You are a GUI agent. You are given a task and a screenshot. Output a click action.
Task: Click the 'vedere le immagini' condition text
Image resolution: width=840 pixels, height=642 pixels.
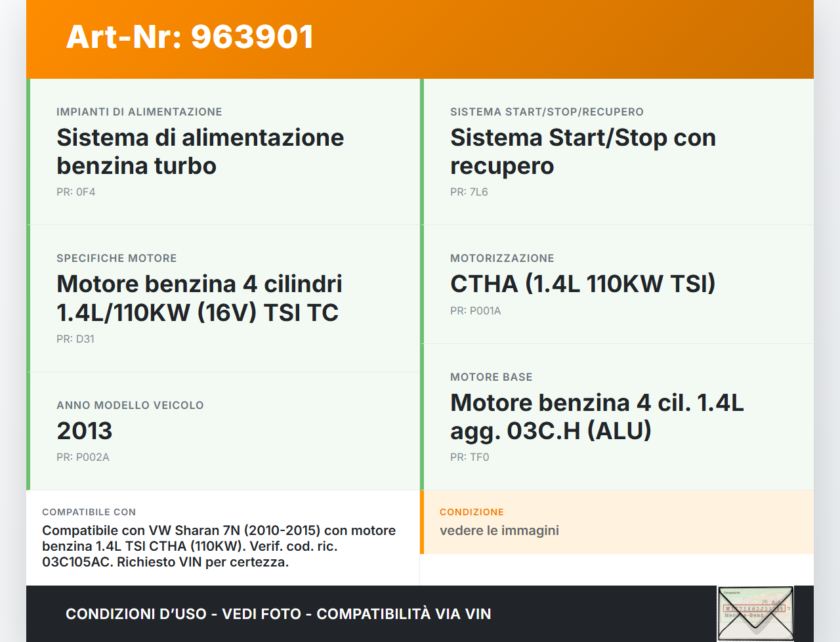(499, 530)
